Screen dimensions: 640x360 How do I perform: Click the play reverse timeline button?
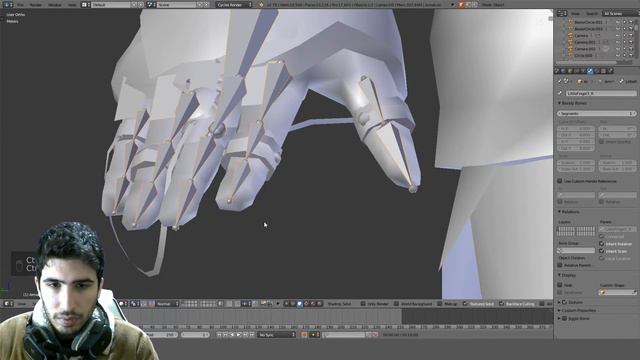pos(232,335)
